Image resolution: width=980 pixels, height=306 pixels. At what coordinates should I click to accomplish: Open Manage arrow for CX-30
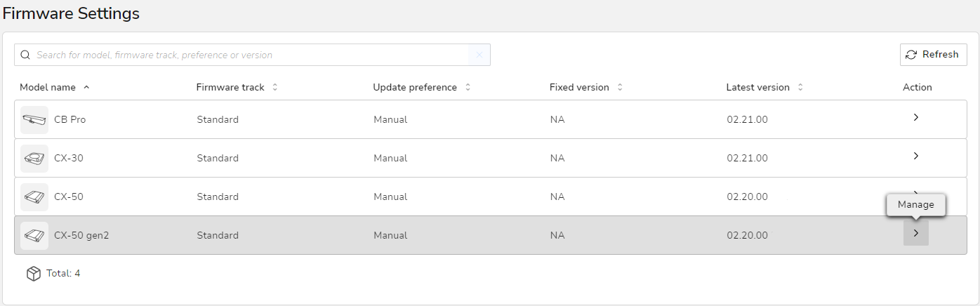click(x=915, y=156)
